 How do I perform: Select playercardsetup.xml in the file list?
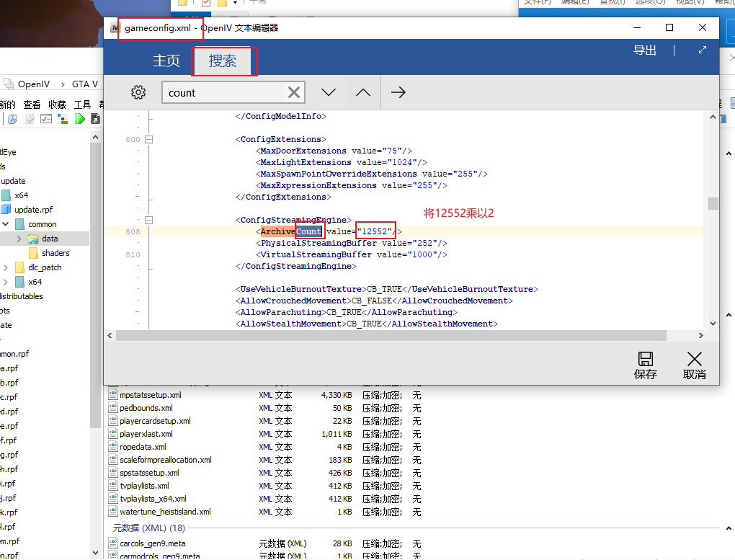pos(155,421)
